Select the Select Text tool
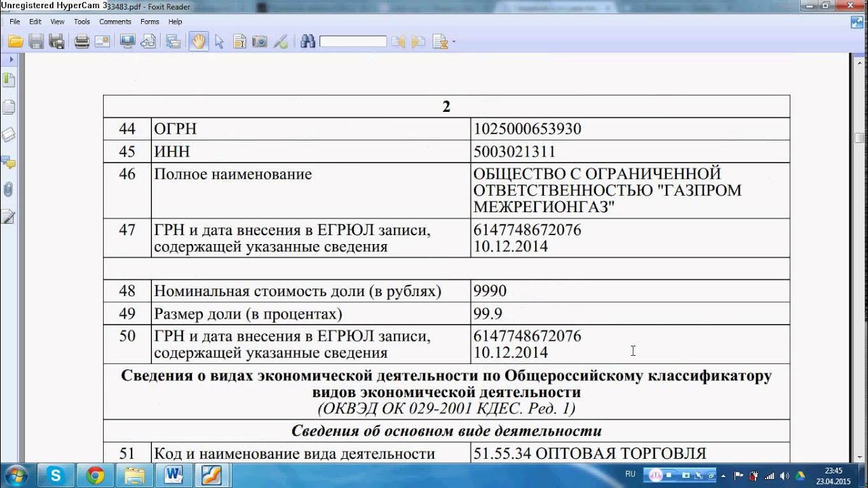 click(239, 42)
